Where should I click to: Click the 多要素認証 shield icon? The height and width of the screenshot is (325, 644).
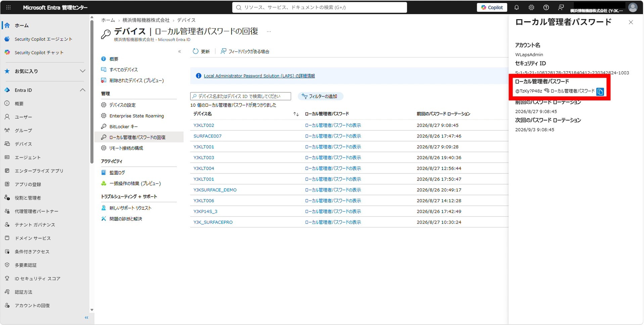click(x=7, y=265)
